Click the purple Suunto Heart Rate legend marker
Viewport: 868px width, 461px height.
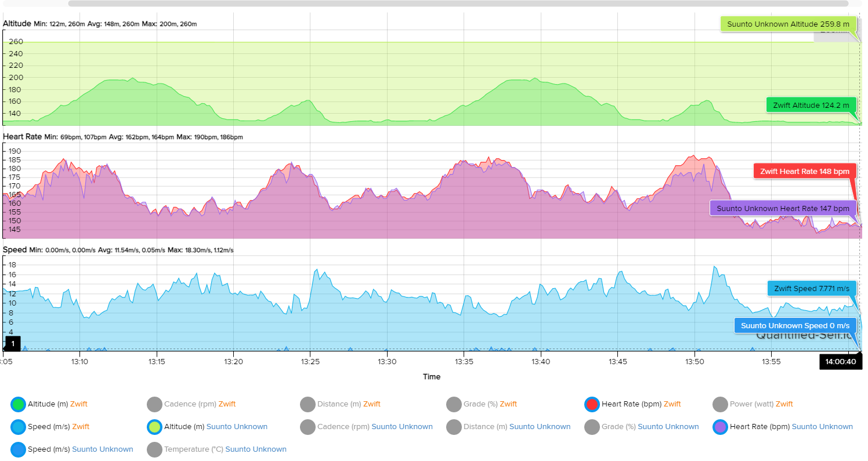coord(721,427)
